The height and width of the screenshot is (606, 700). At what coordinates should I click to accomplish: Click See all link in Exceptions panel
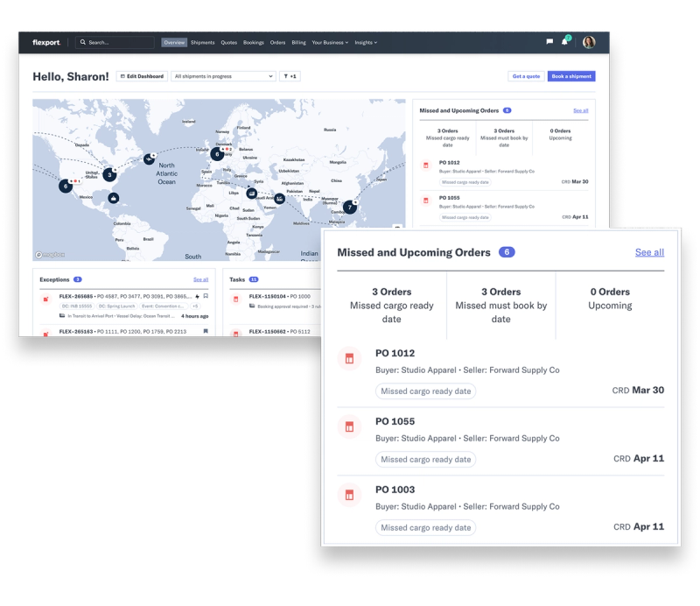(201, 279)
